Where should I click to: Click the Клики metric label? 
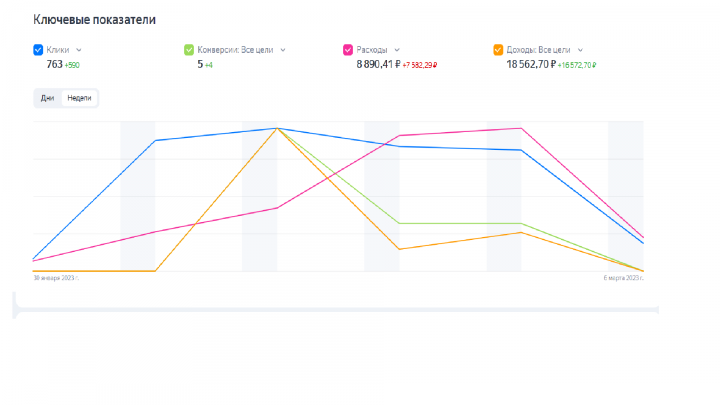pos(58,49)
